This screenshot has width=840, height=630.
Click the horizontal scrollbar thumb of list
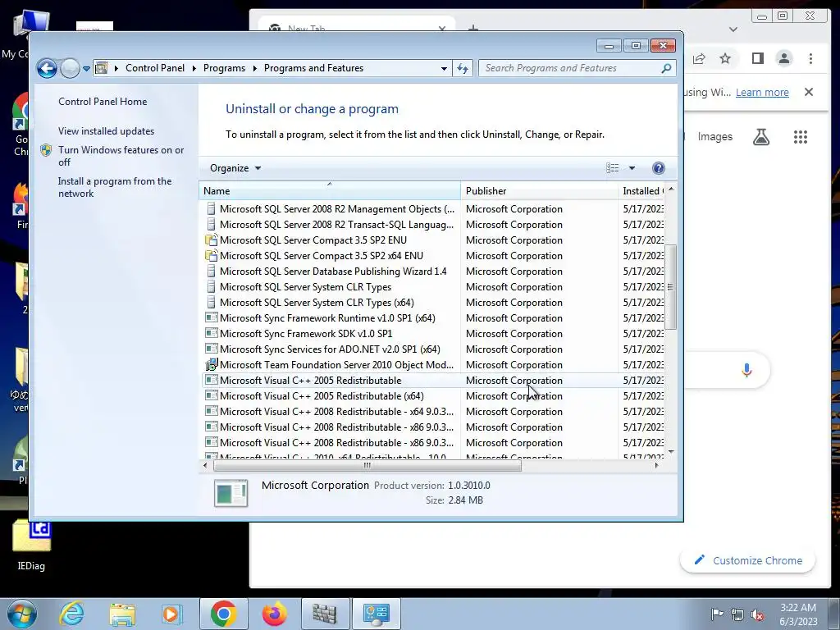click(x=367, y=466)
